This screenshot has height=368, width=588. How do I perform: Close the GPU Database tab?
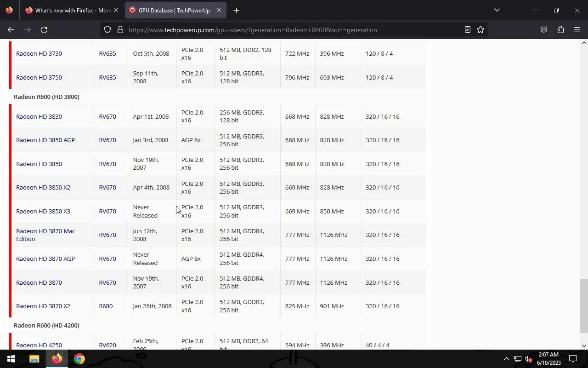point(219,10)
